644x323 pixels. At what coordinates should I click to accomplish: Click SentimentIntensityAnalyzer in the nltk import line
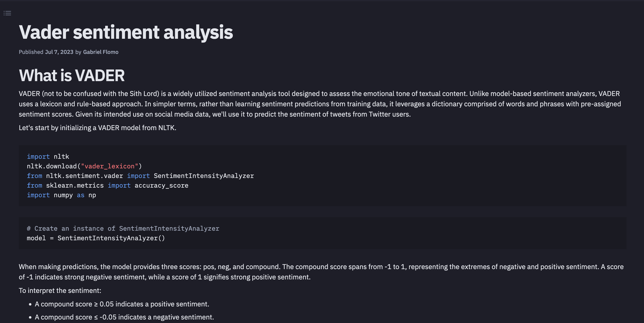tap(204, 176)
